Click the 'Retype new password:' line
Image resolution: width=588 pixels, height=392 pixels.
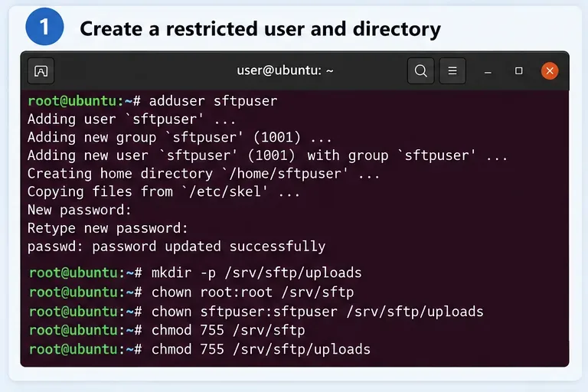point(108,228)
